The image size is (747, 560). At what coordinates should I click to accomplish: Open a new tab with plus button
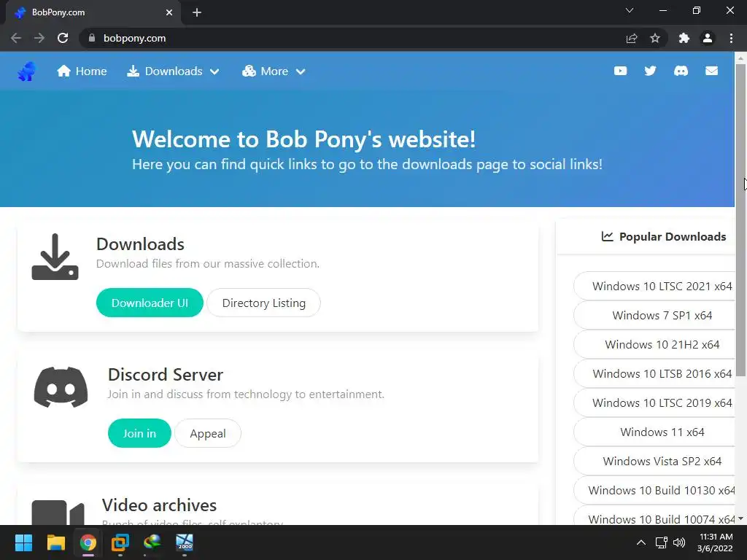pos(197,12)
